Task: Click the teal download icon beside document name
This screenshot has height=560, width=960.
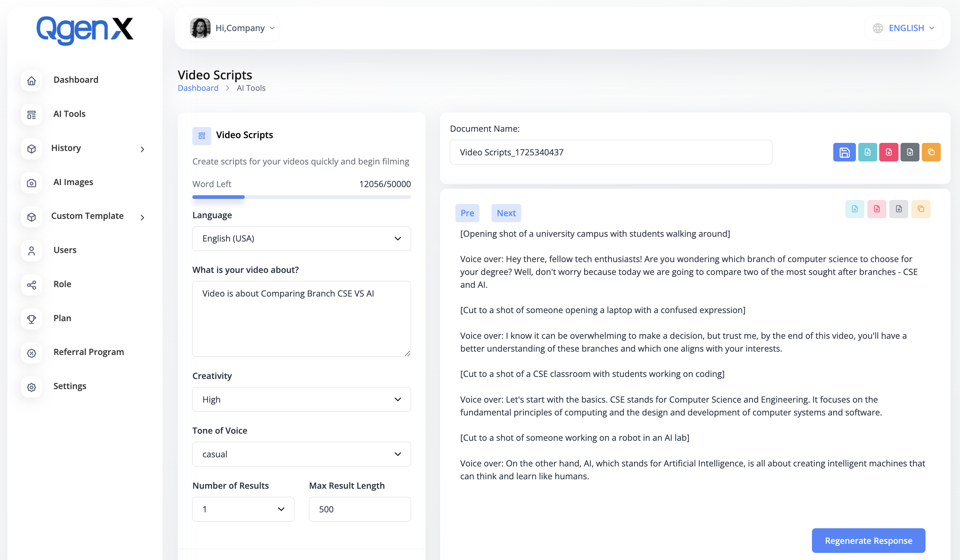Action: click(x=867, y=152)
